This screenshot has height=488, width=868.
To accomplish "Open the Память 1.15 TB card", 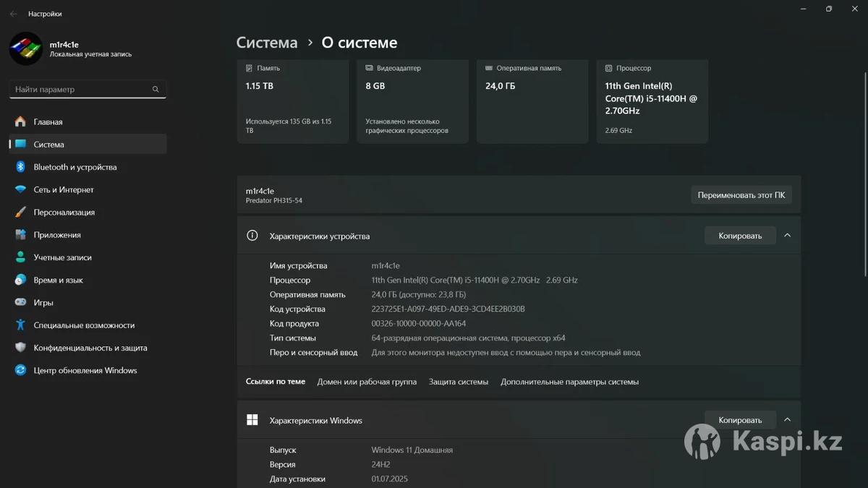I will (x=293, y=100).
